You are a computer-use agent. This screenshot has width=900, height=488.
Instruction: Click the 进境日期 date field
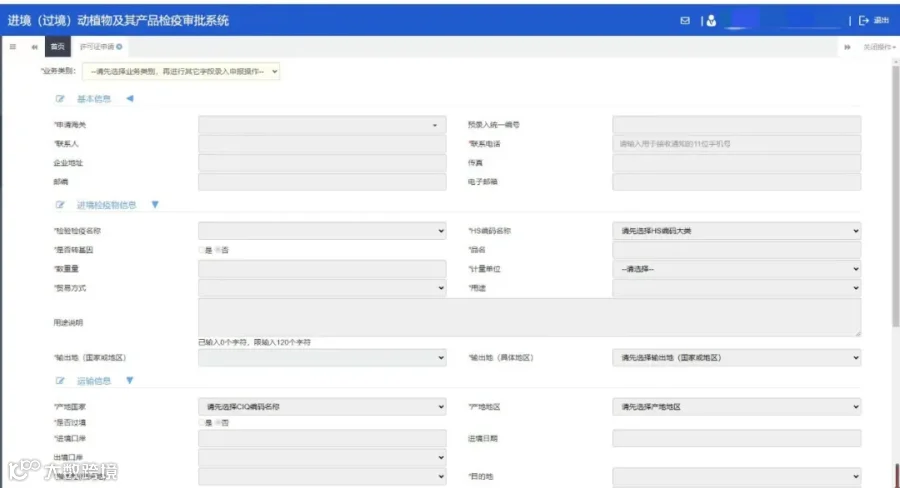pos(736,438)
